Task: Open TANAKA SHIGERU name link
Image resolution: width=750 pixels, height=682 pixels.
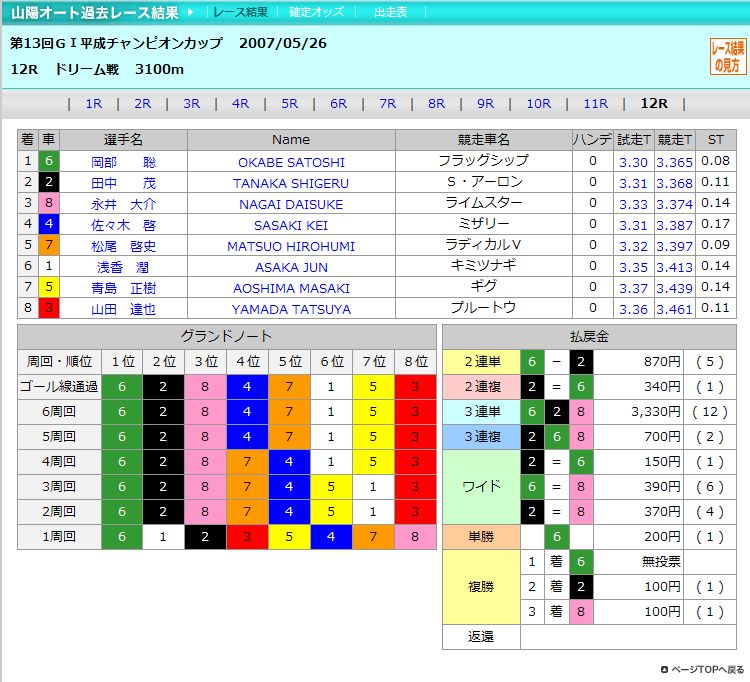Action: pyautogui.click(x=291, y=184)
